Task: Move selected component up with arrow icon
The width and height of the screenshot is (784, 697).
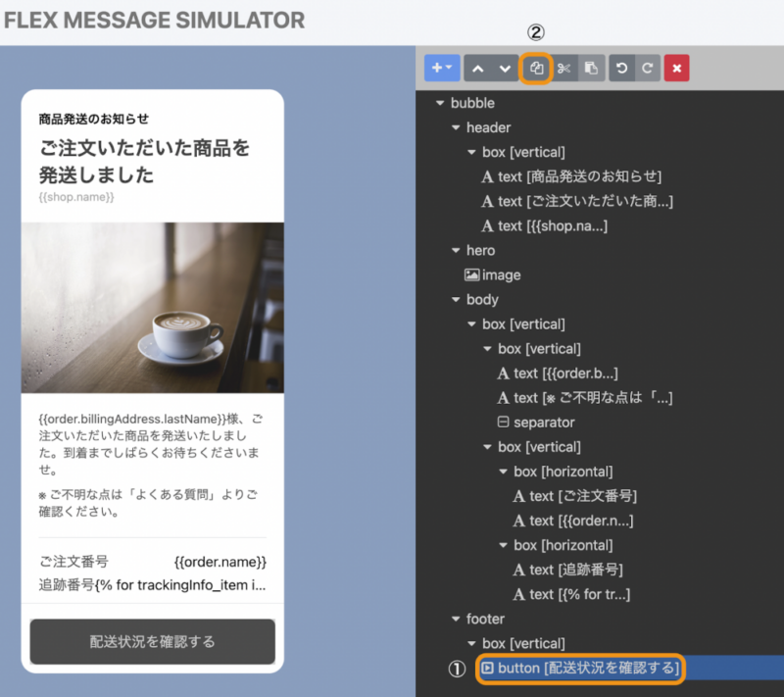Action: tap(477, 68)
